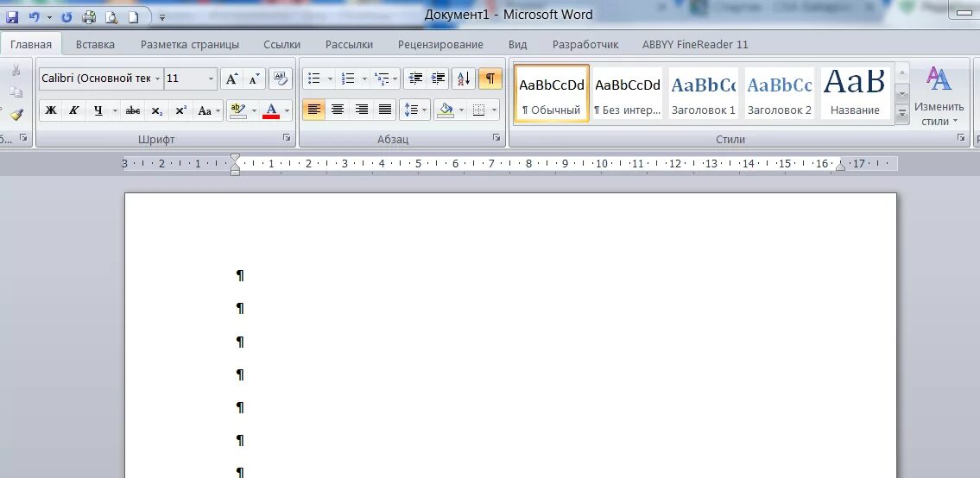Viewport: 980px width, 478px height.
Task: Decrease font size with the shrink font button
Action: pos(255,79)
